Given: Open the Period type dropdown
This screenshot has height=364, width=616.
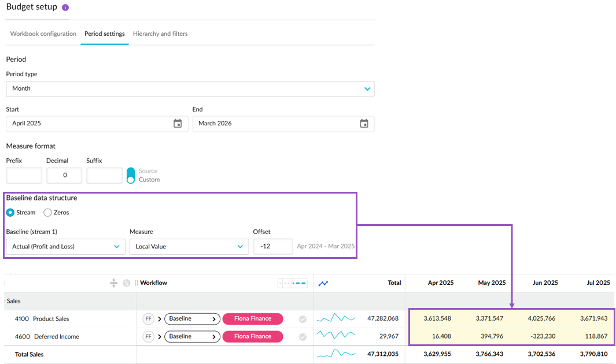Looking at the screenshot, I should click(x=190, y=89).
